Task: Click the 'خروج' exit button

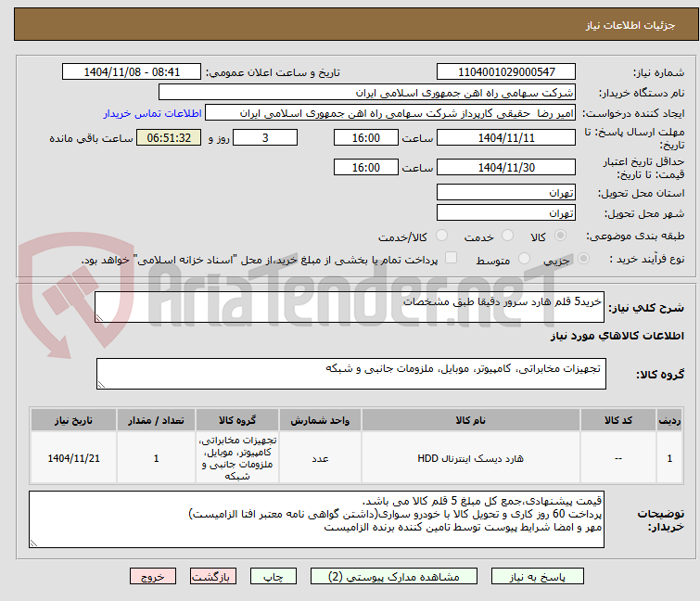Action: click(x=153, y=577)
